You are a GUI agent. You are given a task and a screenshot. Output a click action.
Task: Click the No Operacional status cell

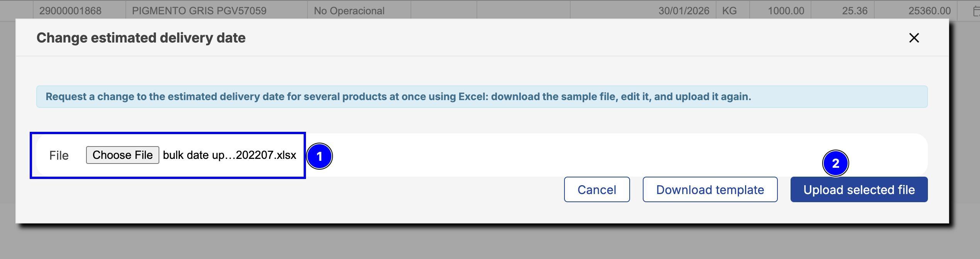(349, 11)
